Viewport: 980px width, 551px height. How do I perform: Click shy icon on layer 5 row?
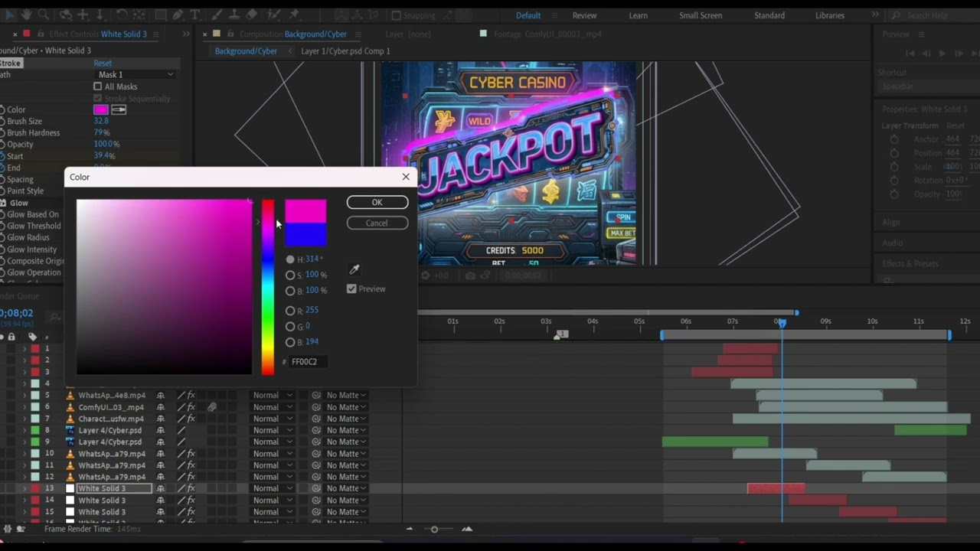pos(161,396)
